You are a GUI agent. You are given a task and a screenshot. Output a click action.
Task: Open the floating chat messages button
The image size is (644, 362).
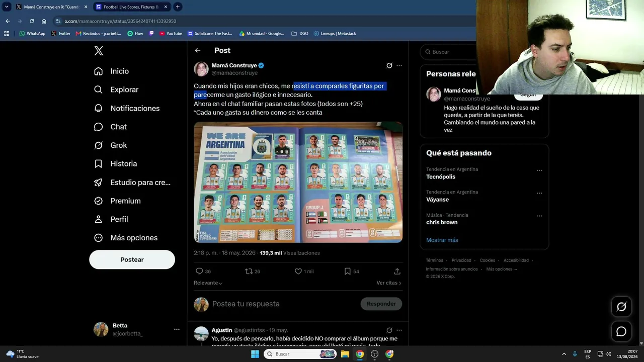click(x=621, y=332)
